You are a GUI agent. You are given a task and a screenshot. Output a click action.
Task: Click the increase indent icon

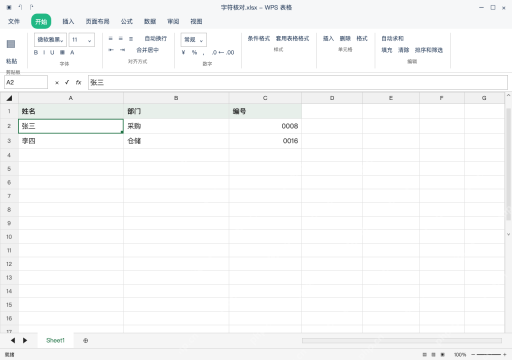[x=122, y=50]
